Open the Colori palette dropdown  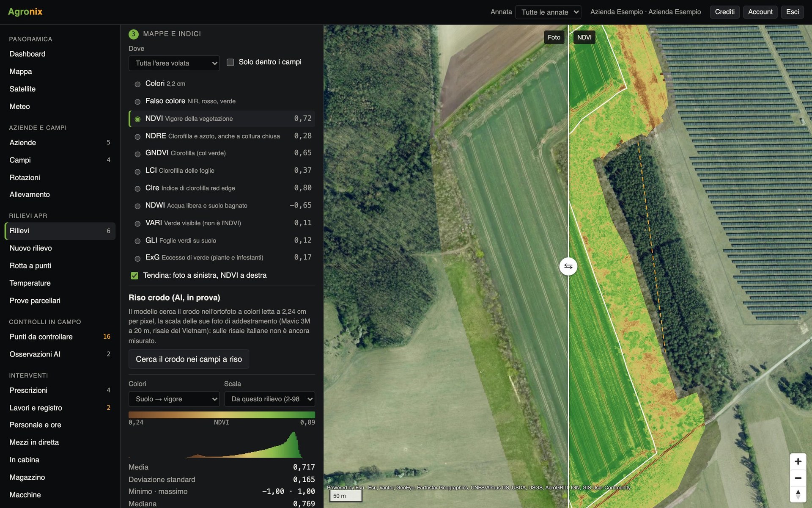pos(174,399)
